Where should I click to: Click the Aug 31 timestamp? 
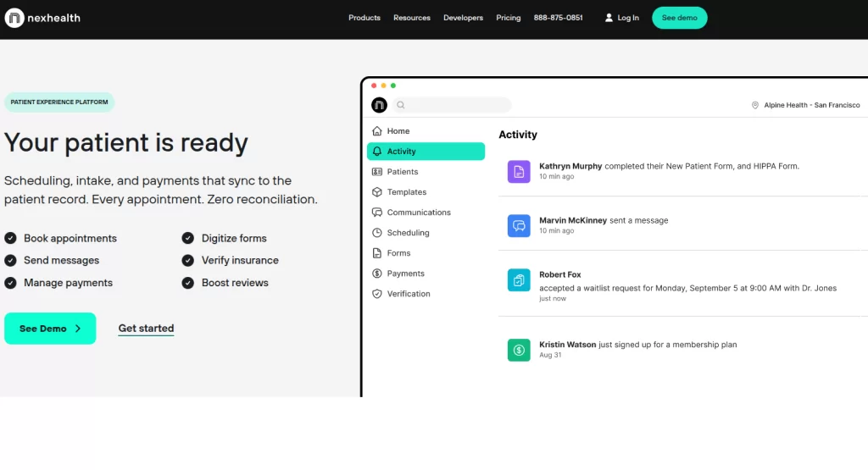[x=550, y=355]
